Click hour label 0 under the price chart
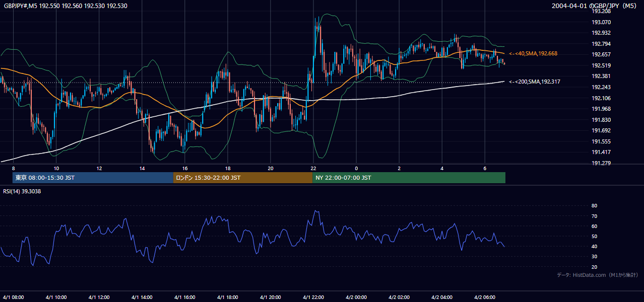Image resolution: width=644 pixels, height=302 pixels. point(356,168)
